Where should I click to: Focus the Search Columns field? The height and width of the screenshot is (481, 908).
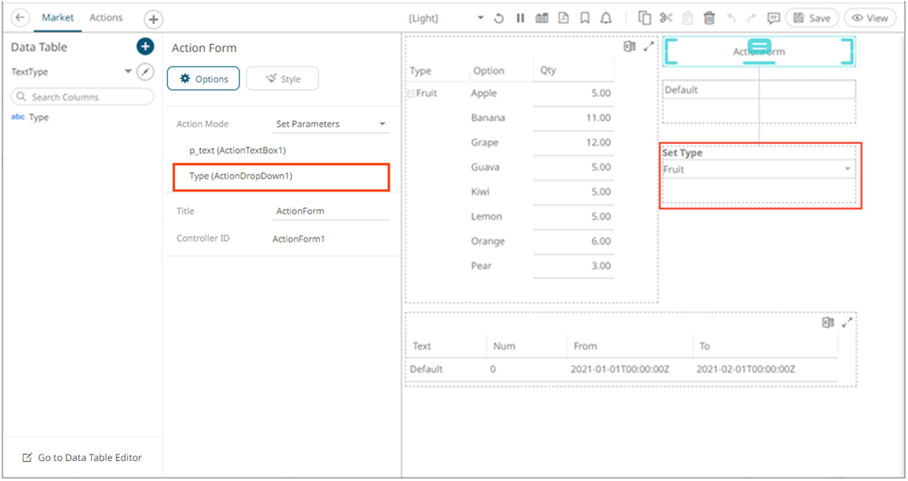[x=82, y=97]
